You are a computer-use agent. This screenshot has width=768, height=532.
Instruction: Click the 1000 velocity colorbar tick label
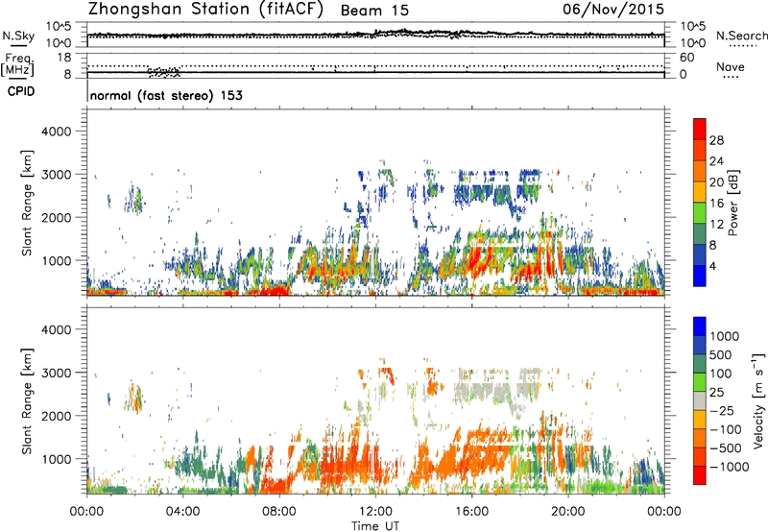click(x=725, y=336)
